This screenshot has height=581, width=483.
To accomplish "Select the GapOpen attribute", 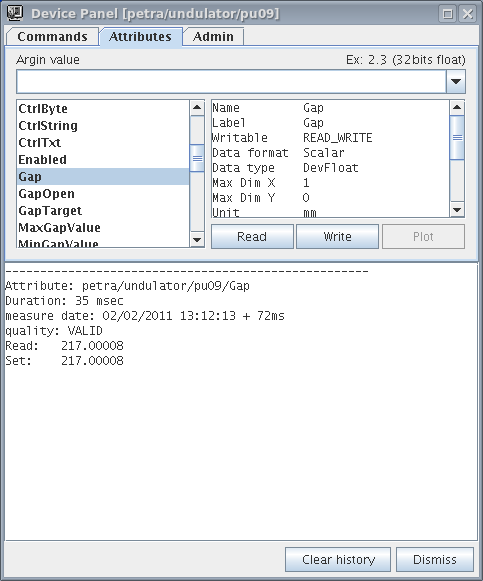I will point(103,194).
